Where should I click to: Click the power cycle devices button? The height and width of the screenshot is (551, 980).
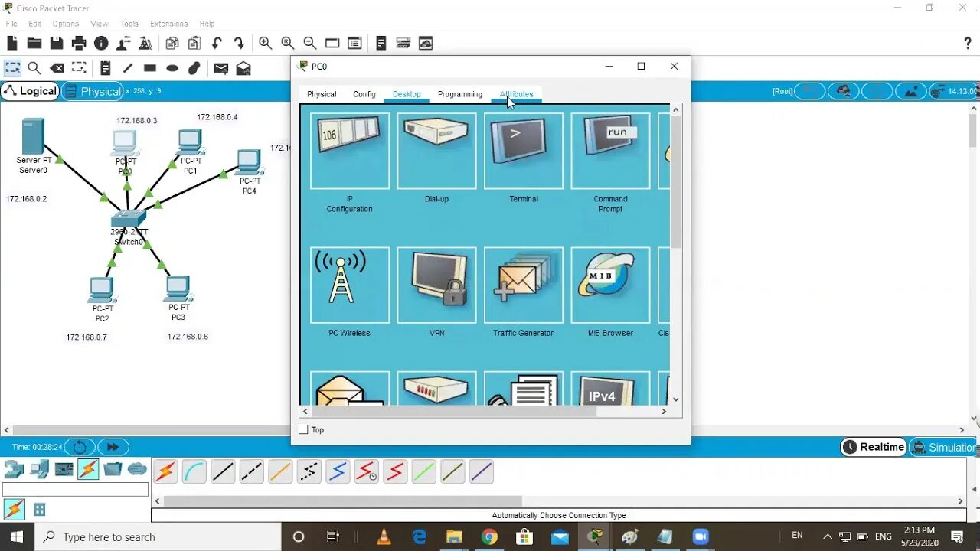tap(80, 447)
